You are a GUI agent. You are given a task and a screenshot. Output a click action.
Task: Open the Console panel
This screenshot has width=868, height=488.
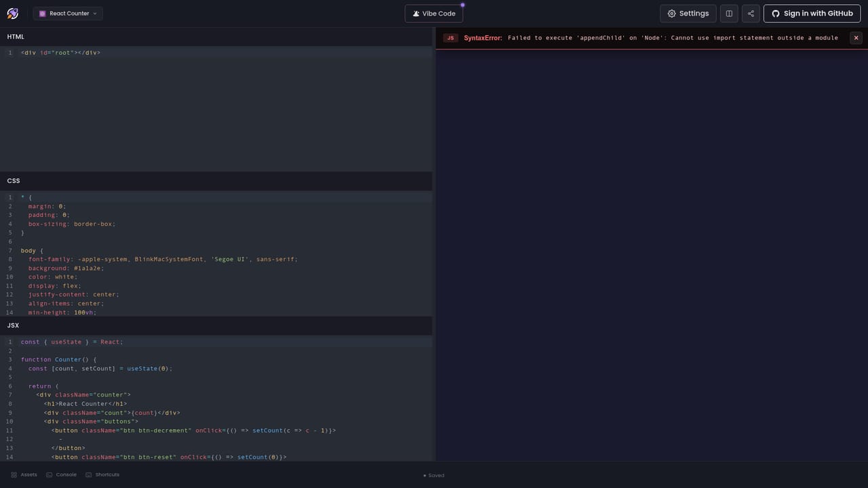(61, 474)
